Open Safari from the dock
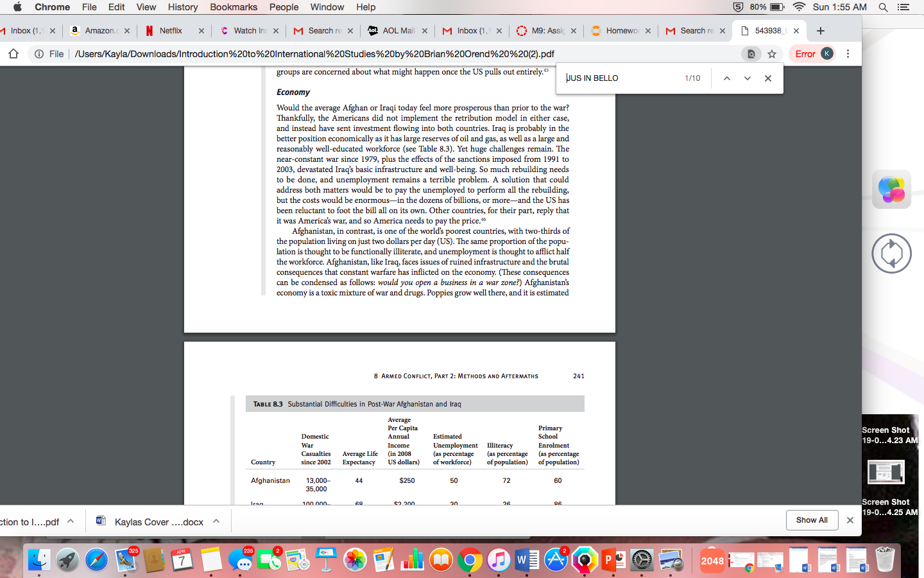The height and width of the screenshot is (578, 924). (96, 560)
